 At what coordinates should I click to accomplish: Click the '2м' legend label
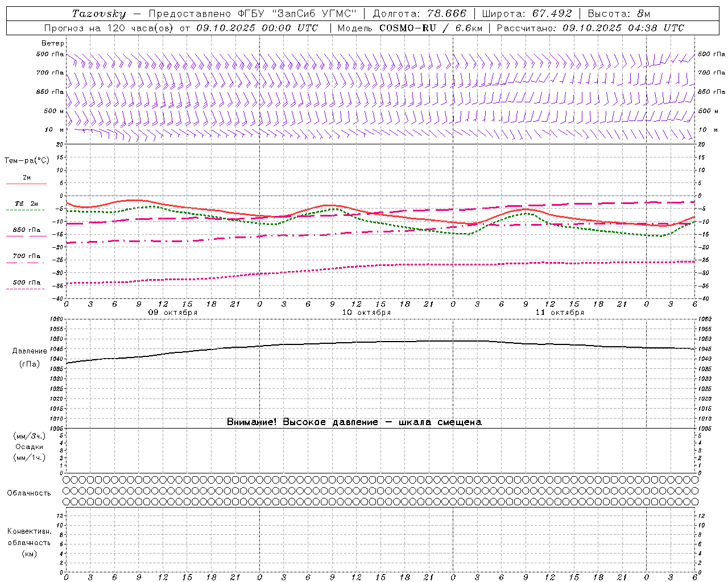27,178
